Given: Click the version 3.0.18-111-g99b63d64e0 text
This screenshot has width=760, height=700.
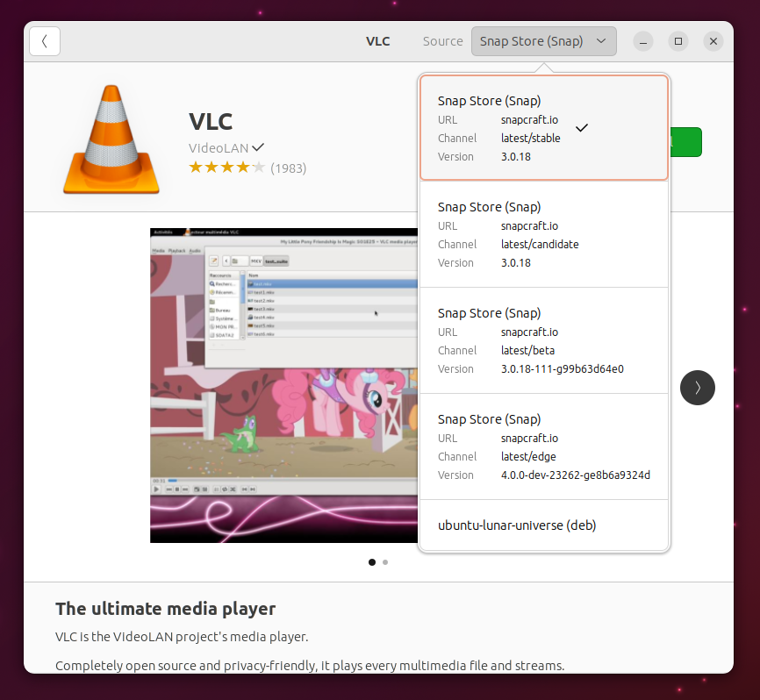Looking at the screenshot, I should point(563,369).
